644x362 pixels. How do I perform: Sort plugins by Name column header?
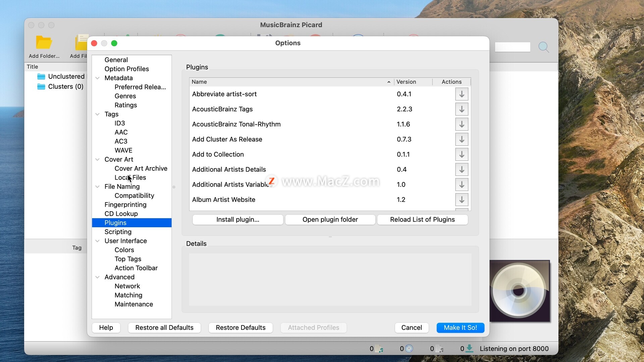[x=291, y=82]
